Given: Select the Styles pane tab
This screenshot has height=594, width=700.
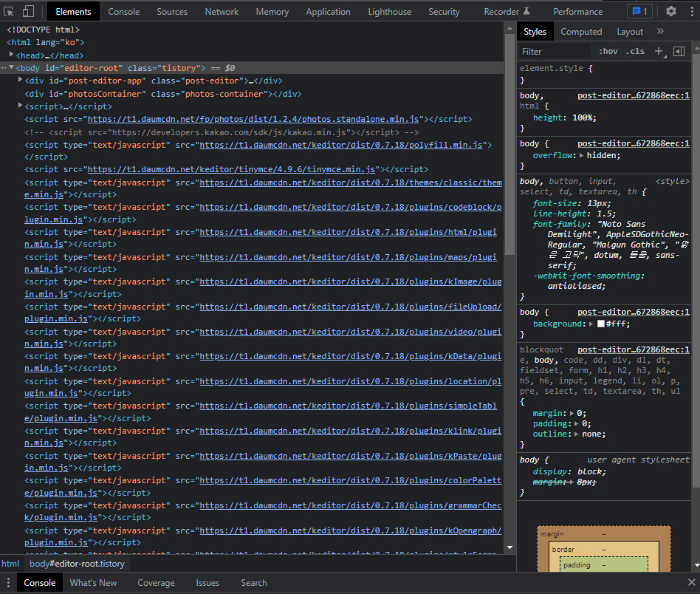Looking at the screenshot, I should [x=535, y=32].
